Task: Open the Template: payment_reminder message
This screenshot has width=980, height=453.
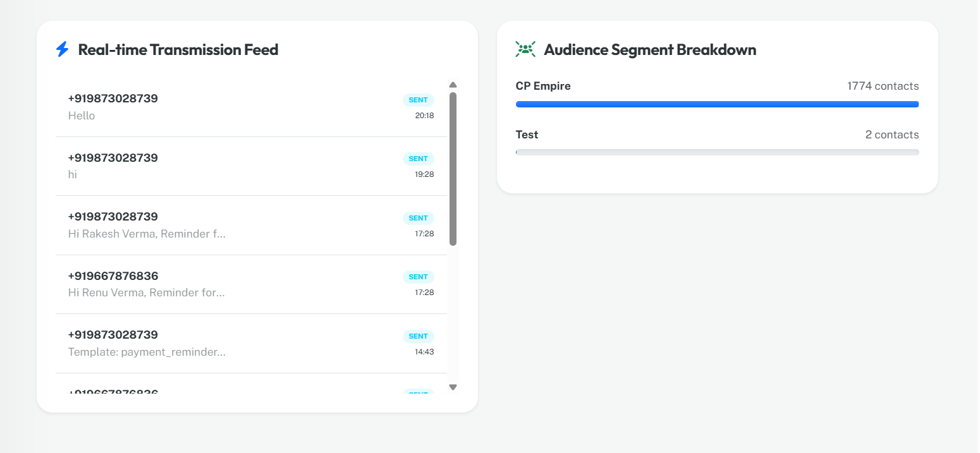Action: [251, 344]
